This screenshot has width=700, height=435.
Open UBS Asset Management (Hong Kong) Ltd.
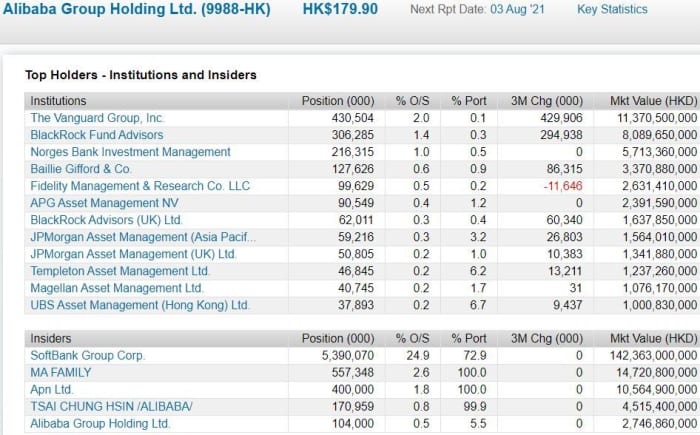140,305
